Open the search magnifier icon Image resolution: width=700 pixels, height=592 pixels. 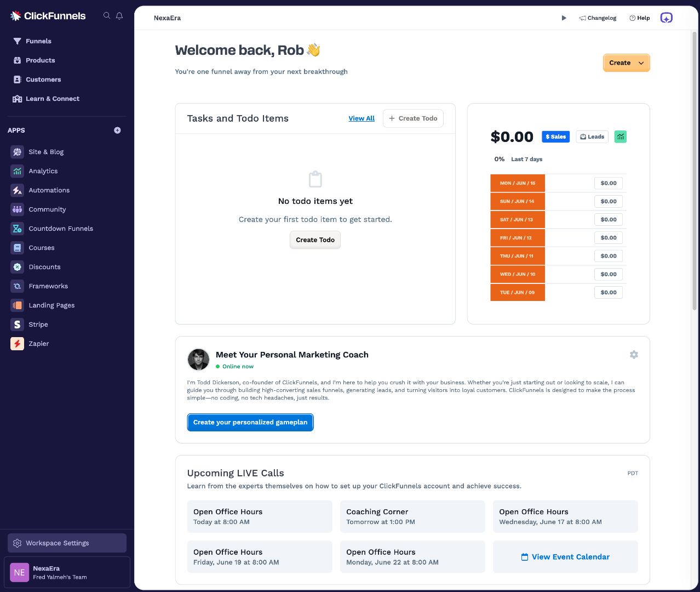click(x=107, y=16)
